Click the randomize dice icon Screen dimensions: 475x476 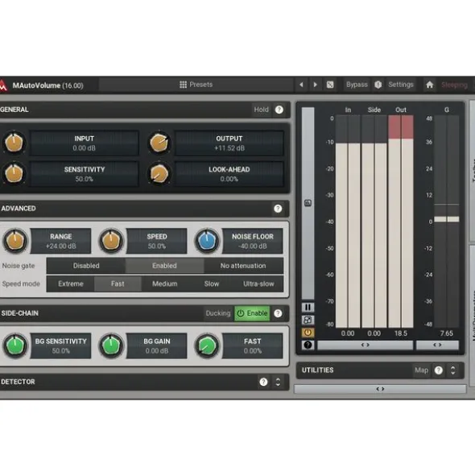tap(330, 85)
